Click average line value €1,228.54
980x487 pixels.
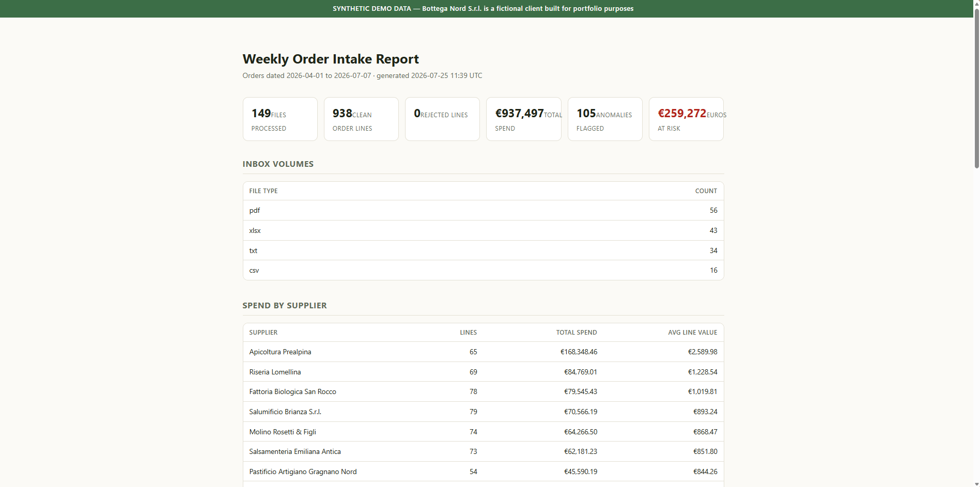tap(703, 372)
